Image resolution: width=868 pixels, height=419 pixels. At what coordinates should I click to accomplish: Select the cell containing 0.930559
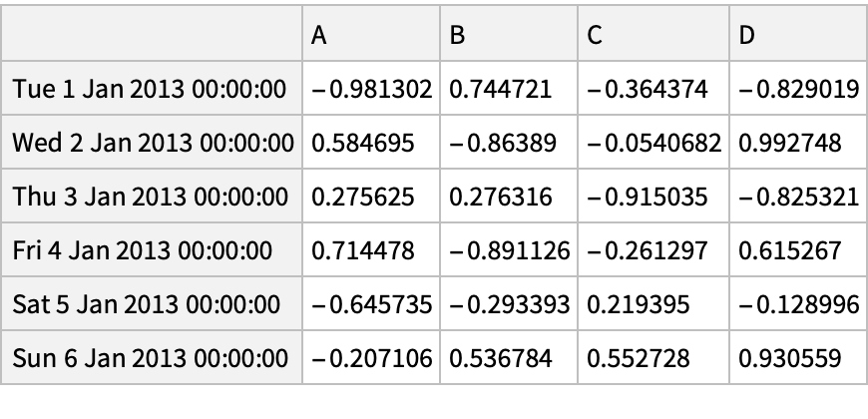pyautogui.click(x=796, y=357)
